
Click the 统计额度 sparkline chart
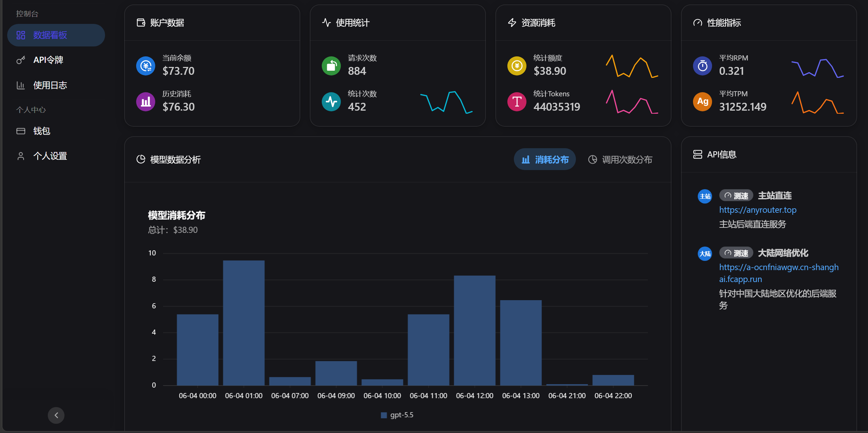point(632,66)
